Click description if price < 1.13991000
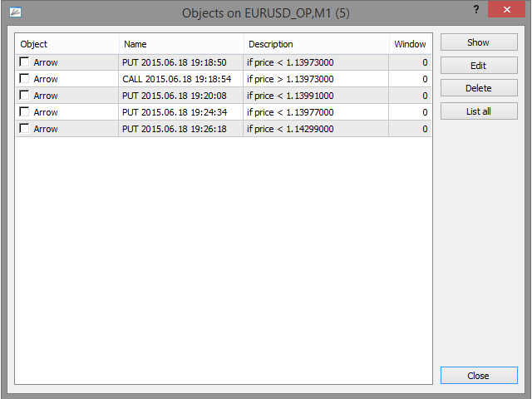Screen dimensions: 532x399 coord(290,96)
